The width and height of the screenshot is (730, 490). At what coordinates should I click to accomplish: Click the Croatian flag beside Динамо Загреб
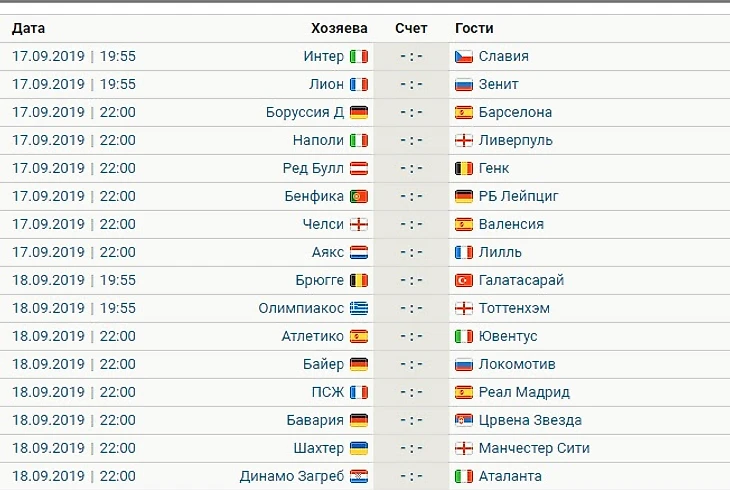358,477
